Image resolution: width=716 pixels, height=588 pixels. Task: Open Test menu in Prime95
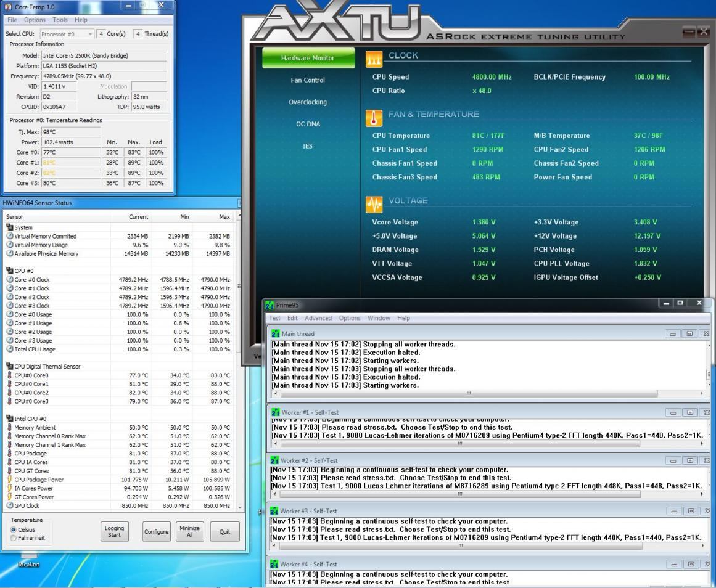pos(275,318)
